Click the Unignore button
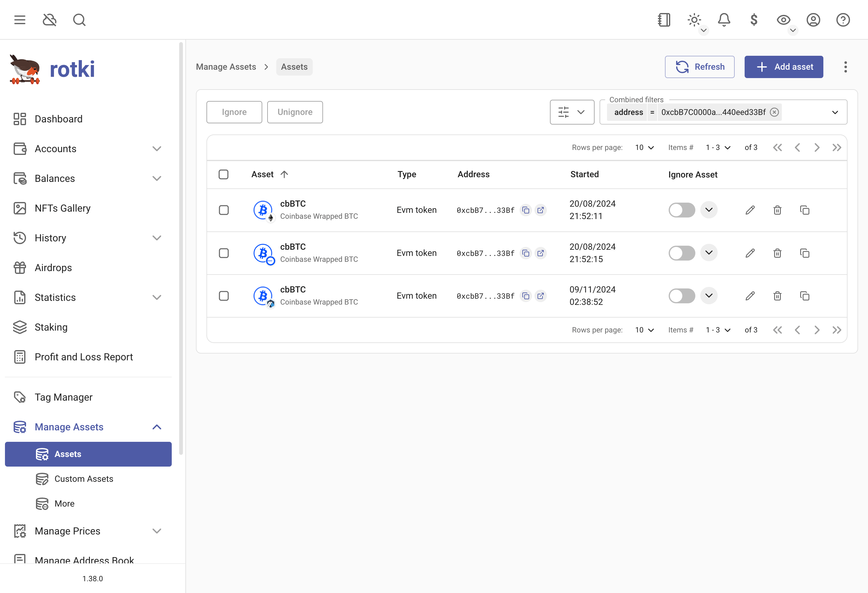The width and height of the screenshot is (868, 593). coord(295,112)
